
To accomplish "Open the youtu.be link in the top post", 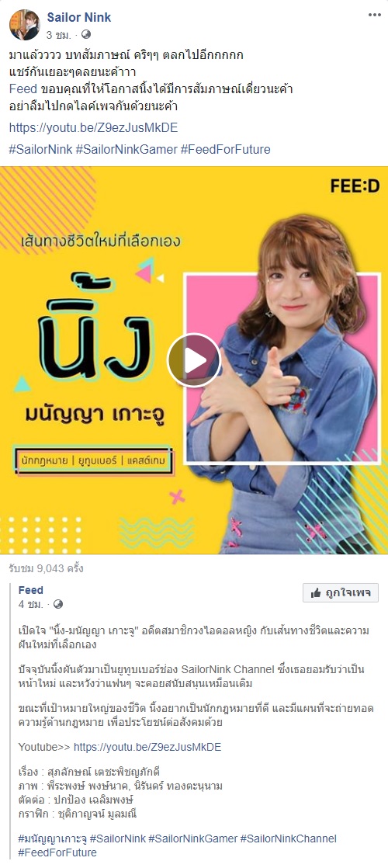I will [x=94, y=127].
